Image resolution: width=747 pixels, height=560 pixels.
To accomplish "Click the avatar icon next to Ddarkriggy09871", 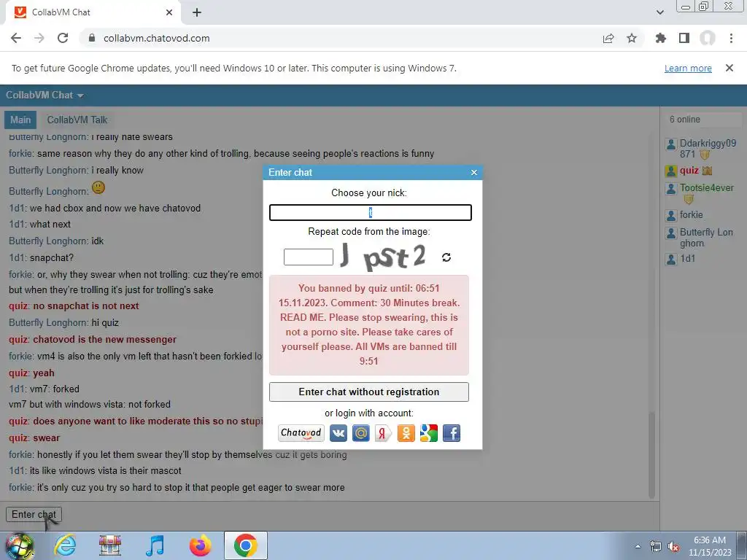I will [671, 144].
